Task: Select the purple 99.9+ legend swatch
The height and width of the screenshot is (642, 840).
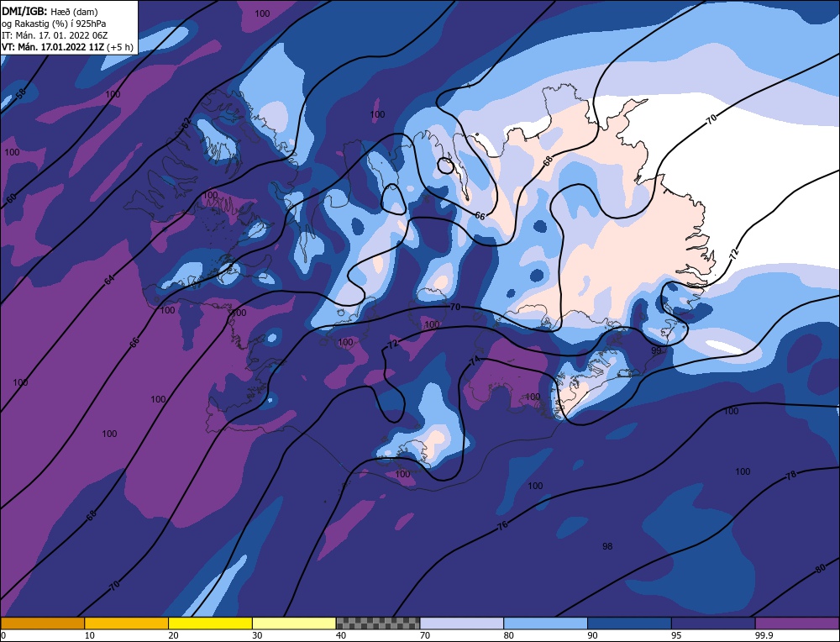Action: tap(797, 623)
